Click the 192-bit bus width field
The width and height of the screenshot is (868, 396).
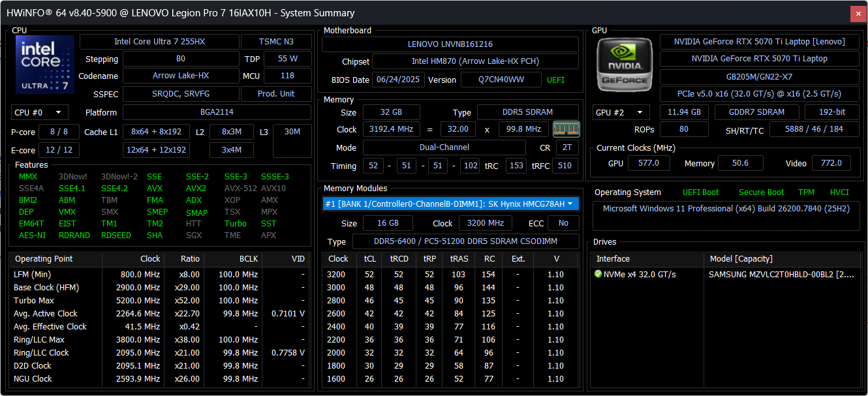click(832, 112)
